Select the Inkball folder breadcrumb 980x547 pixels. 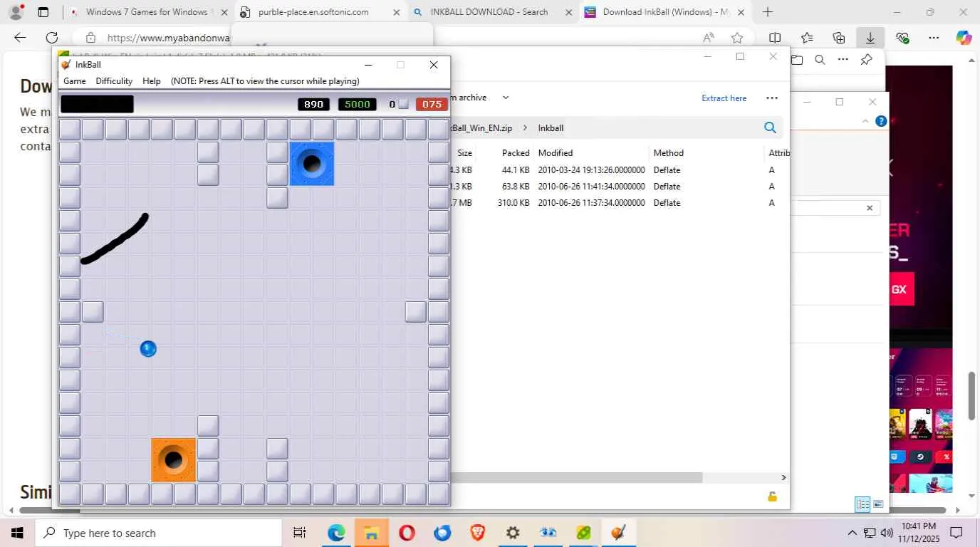551,128
